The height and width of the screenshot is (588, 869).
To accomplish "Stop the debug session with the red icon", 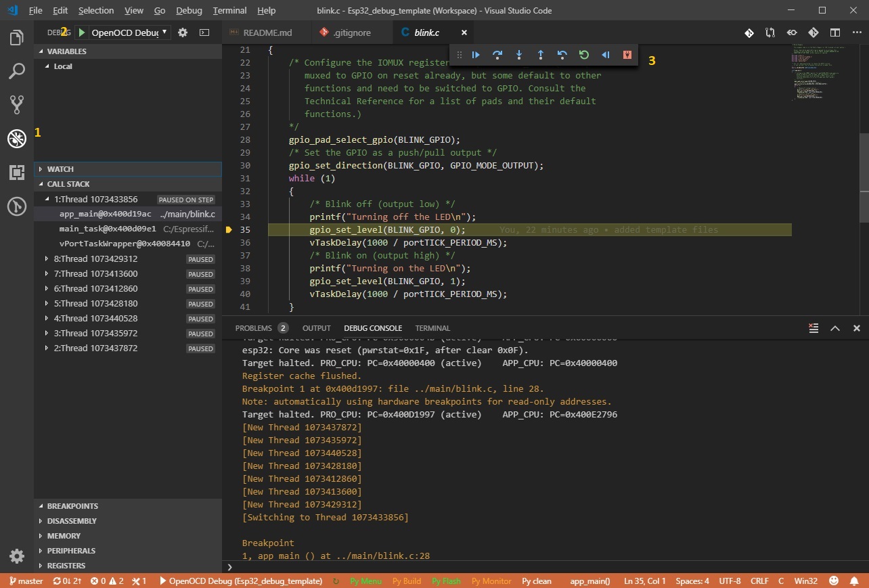I will 627,55.
